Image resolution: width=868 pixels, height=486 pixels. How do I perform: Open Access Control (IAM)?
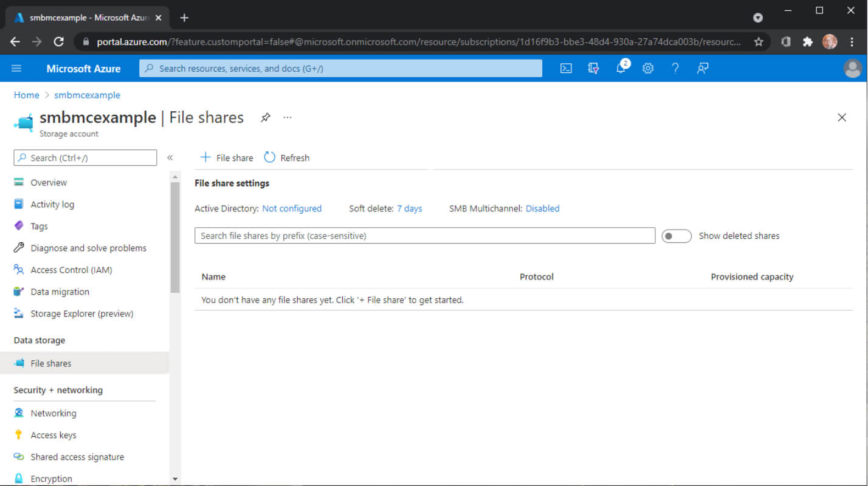pyautogui.click(x=71, y=270)
